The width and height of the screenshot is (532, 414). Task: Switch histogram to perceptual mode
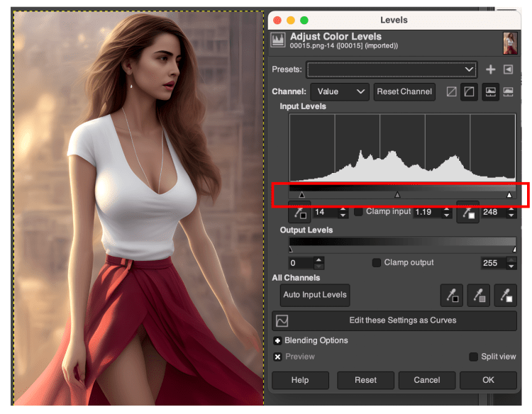click(469, 91)
